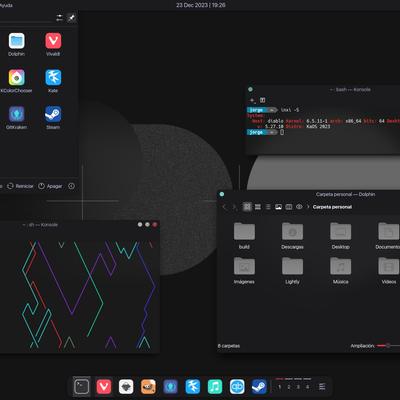Open Kate from the dock
Image resolution: width=400 pixels, height=400 pixels.
click(193, 387)
